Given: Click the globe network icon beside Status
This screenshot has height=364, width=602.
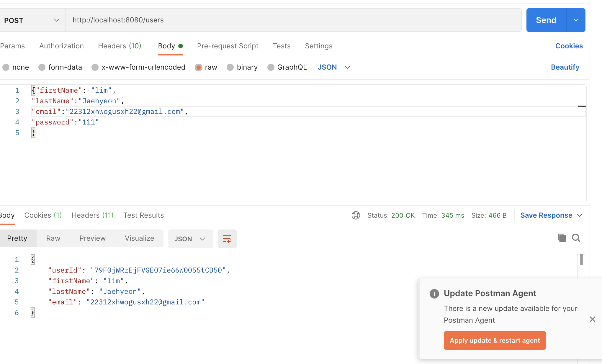Looking at the screenshot, I should pos(356,215).
